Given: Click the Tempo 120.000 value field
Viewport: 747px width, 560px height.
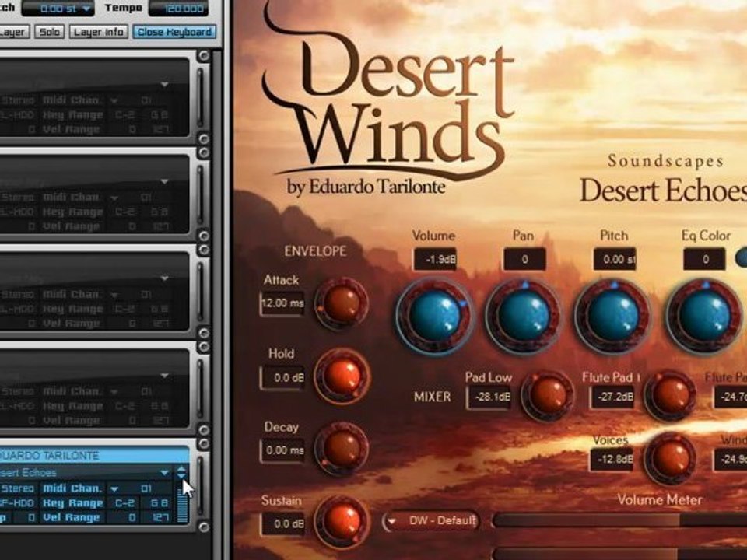Looking at the screenshot, I should [x=179, y=8].
